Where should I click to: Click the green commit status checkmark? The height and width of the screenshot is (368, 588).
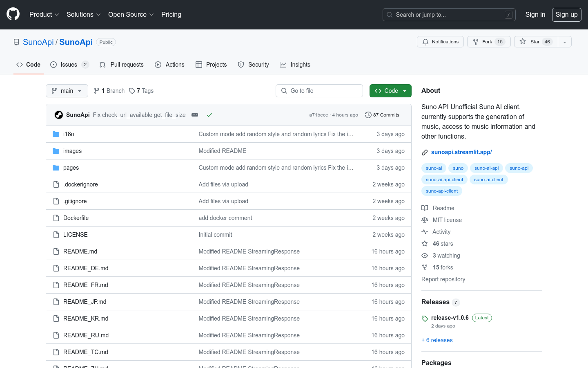[x=209, y=115]
